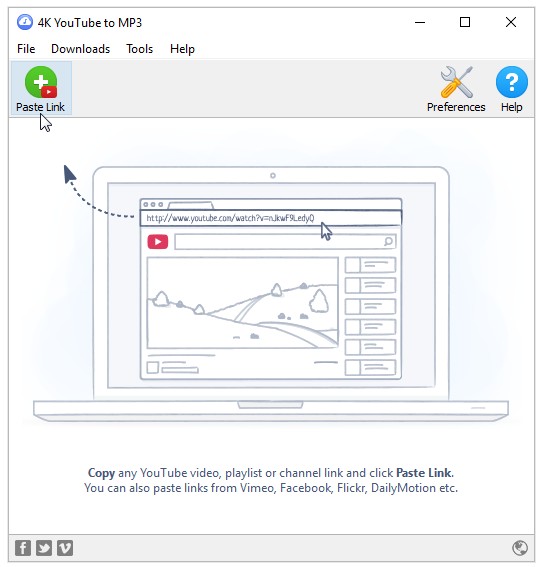
Task: Click the 'Copy any YouTube video' instruction text
Action: pyautogui.click(x=271, y=473)
